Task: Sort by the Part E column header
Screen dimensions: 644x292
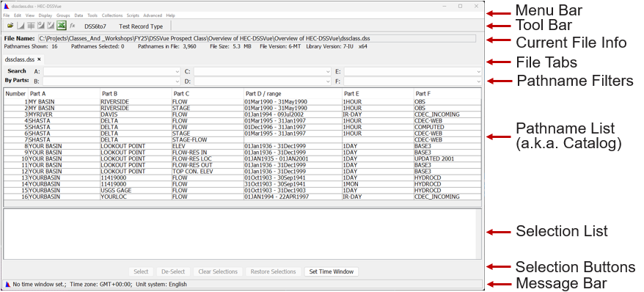Action: click(x=378, y=94)
